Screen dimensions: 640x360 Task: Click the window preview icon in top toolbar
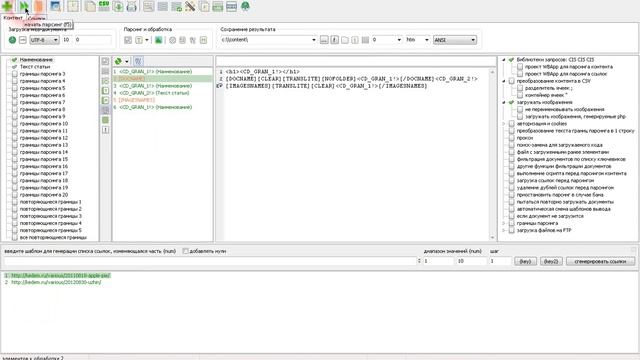coord(56,6)
